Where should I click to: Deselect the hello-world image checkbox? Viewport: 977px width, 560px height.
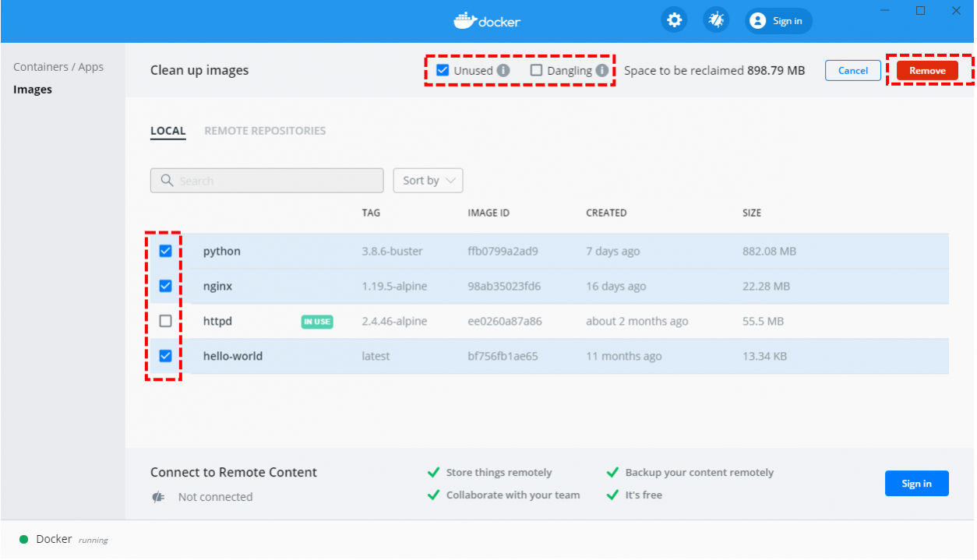pos(165,356)
